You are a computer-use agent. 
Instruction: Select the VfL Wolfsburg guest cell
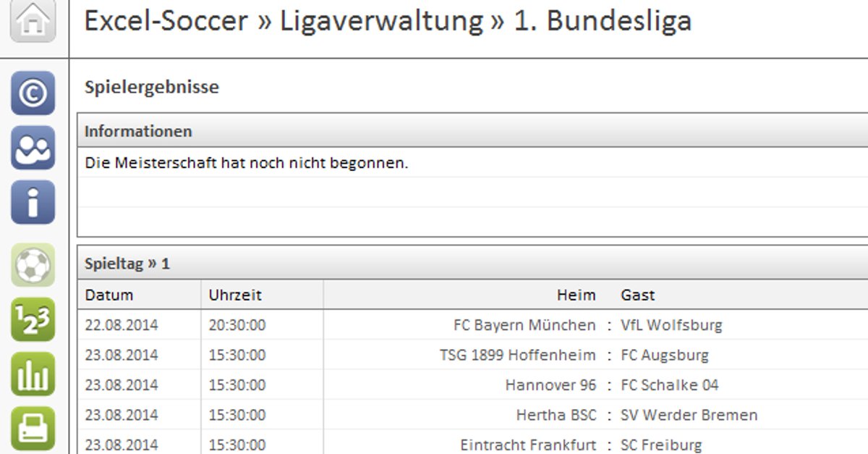[671, 325]
